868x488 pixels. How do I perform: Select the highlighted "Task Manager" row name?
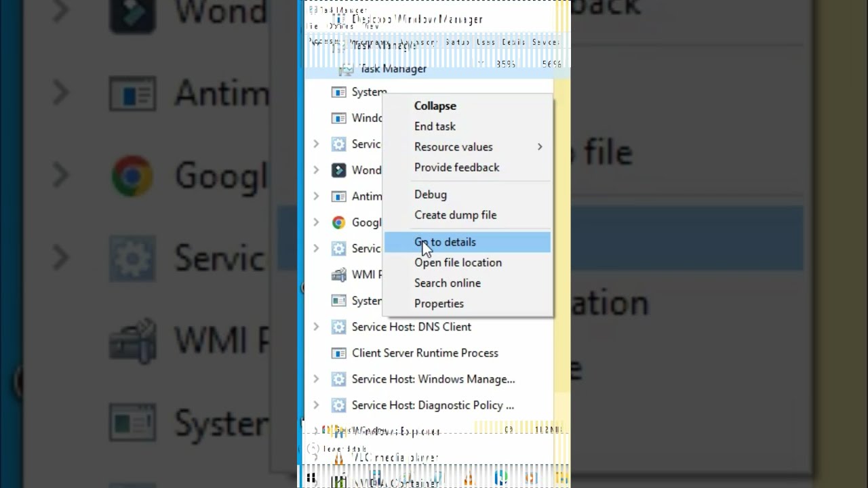pos(393,68)
